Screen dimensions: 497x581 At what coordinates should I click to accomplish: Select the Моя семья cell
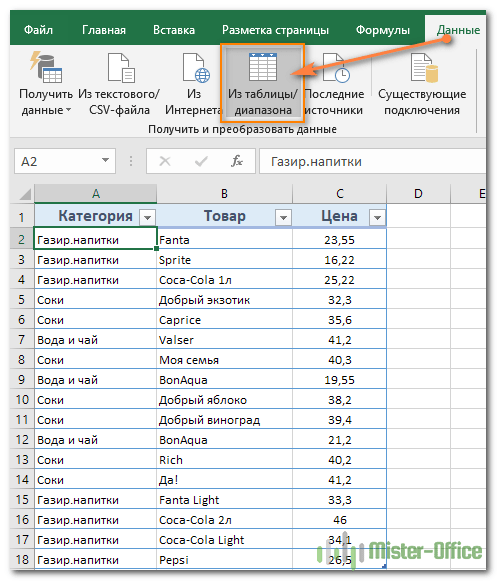tap(224, 360)
